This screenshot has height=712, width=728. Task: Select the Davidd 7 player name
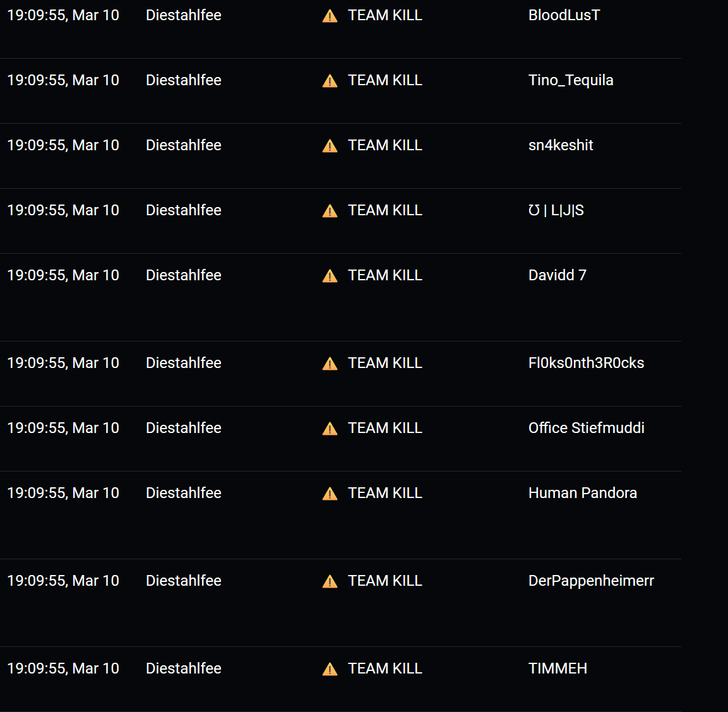coord(557,275)
